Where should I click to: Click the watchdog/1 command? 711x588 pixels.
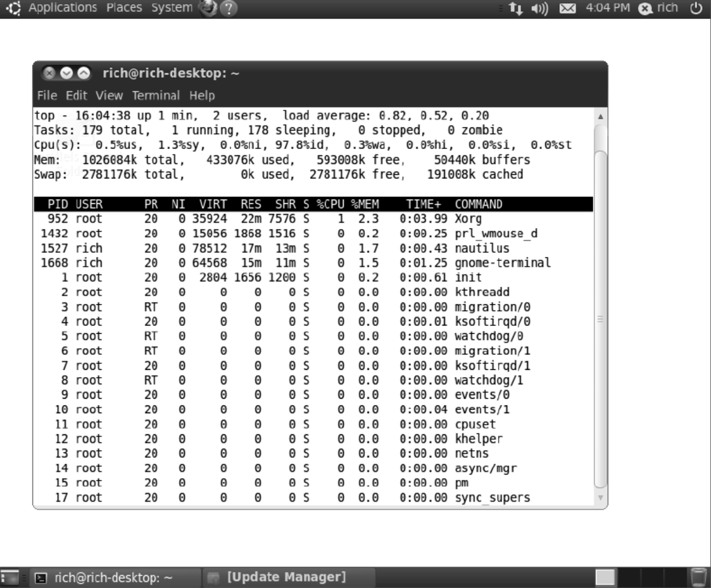tap(489, 380)
